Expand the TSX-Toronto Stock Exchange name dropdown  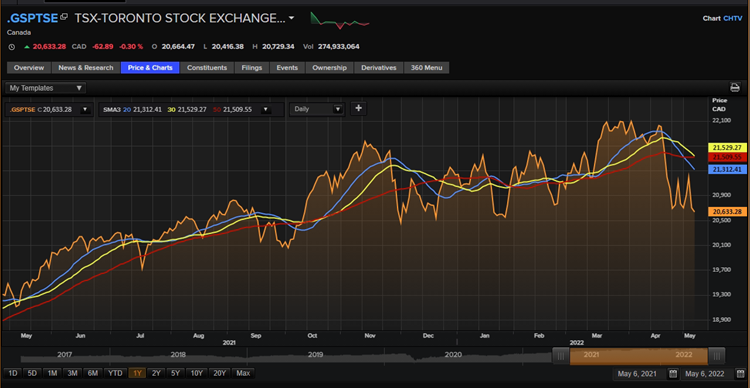point(291,19)
